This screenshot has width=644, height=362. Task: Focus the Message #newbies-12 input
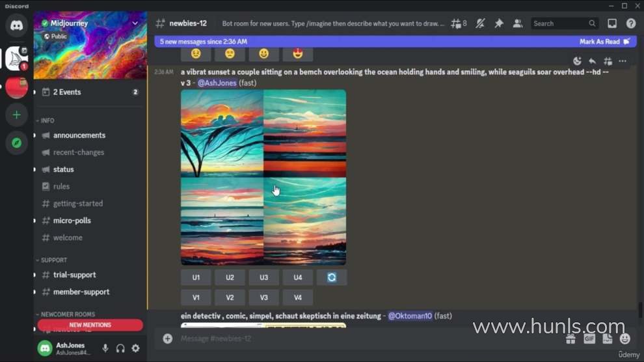368,339
